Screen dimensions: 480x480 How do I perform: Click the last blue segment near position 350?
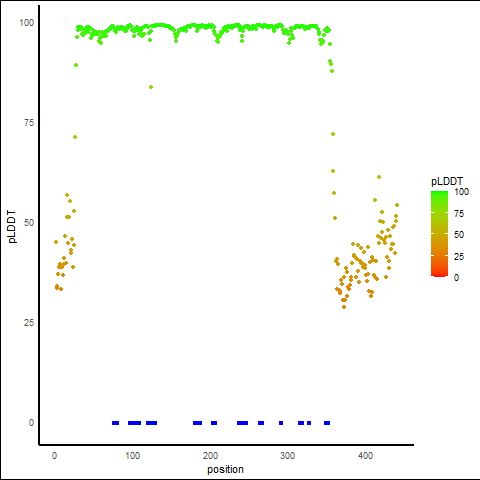[x=327, y=423]
